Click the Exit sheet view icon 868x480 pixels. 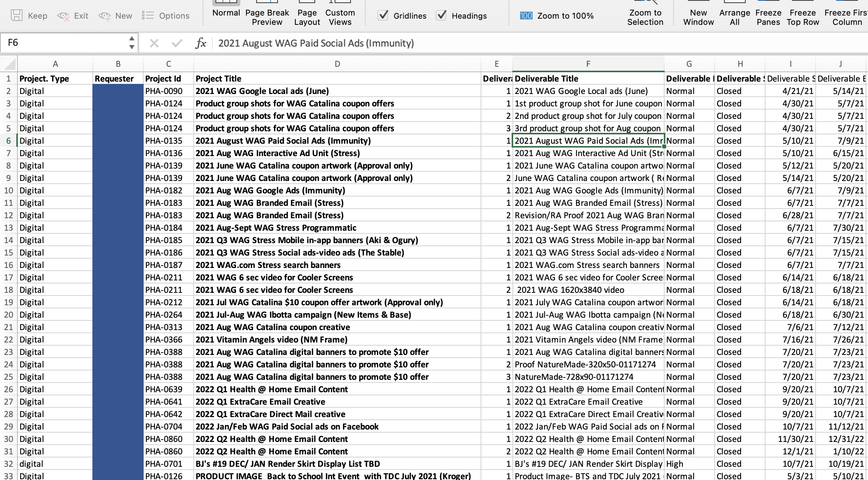63,16
